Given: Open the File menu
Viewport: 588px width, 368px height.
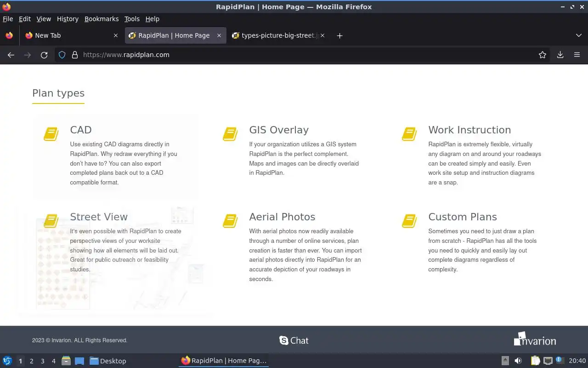Looking at the screenshot, I should coord(8,19).
